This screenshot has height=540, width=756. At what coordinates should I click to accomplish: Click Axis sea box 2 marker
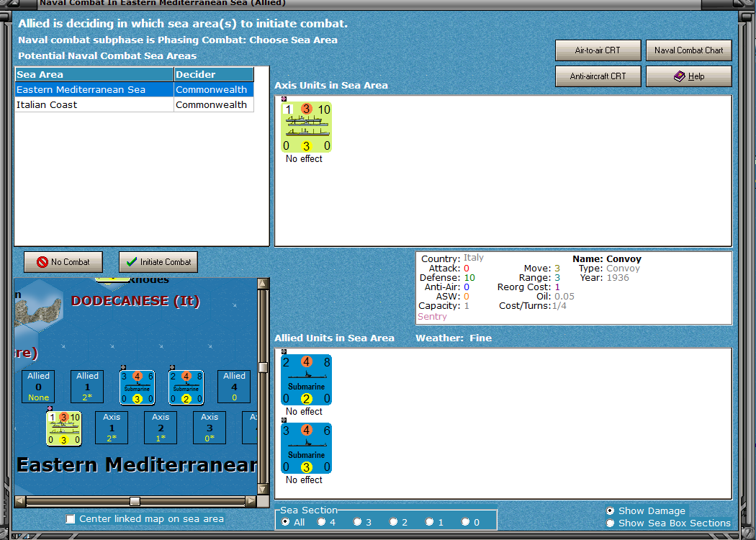(161, 428)
